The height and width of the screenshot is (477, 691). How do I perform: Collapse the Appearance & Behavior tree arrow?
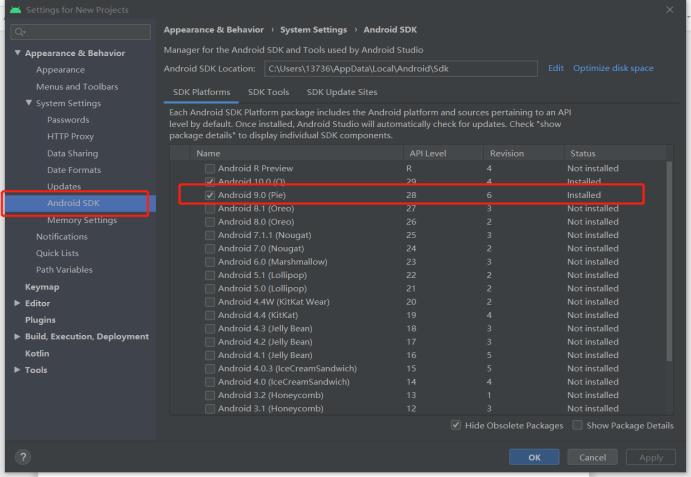pyautogui.click(x=18, y=52)
